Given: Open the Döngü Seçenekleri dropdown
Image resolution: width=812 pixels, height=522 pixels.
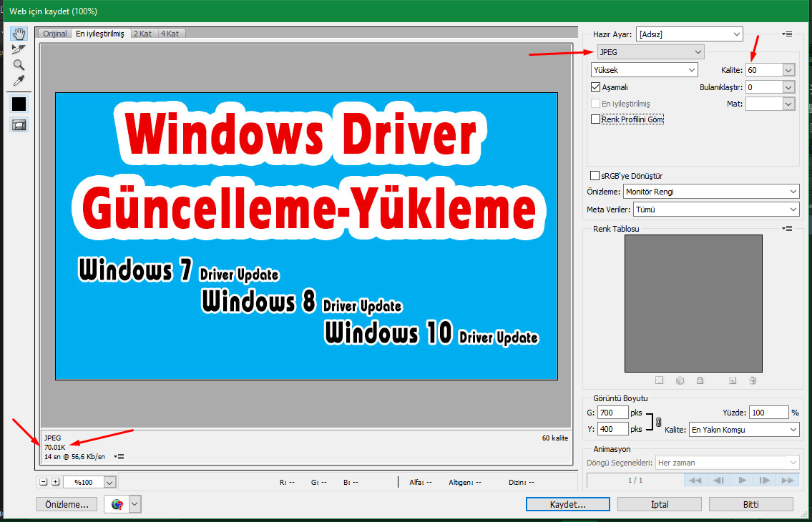Looking at the screenshot, I should point(728,463).
